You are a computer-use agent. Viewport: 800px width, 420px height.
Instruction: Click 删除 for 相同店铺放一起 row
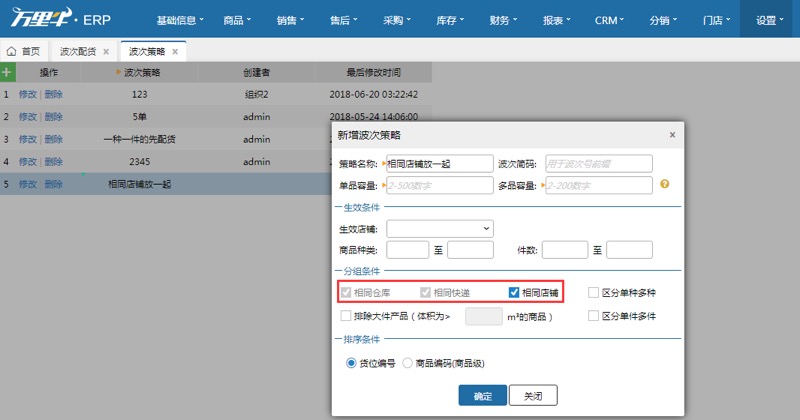(54, 184)
